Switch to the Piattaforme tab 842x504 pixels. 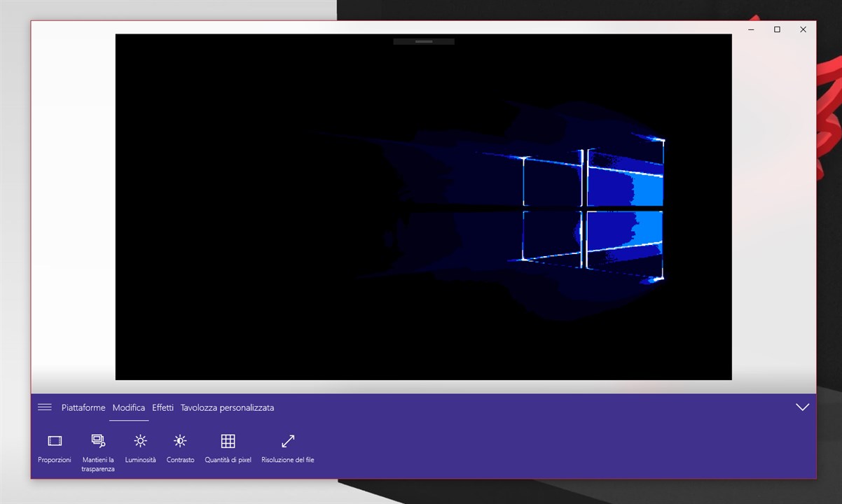click(x=83, y=407)
